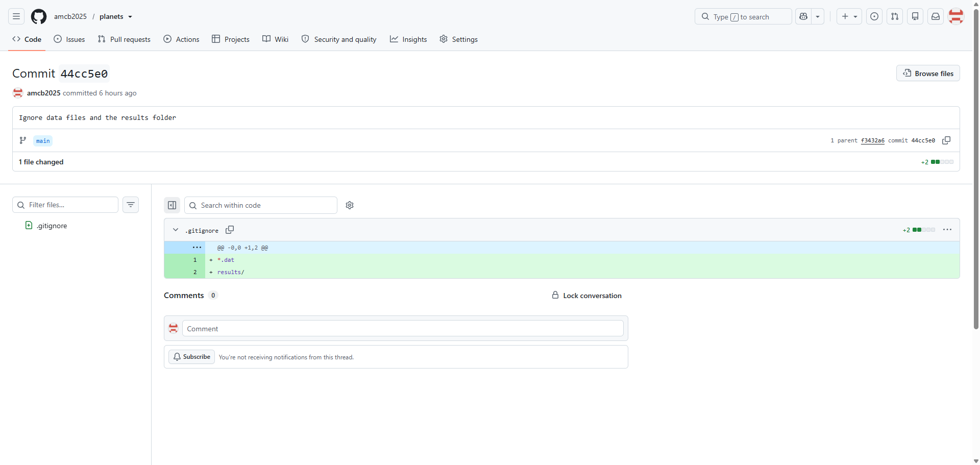Collapse the .gitignore file diff

[x=176, y=230]
